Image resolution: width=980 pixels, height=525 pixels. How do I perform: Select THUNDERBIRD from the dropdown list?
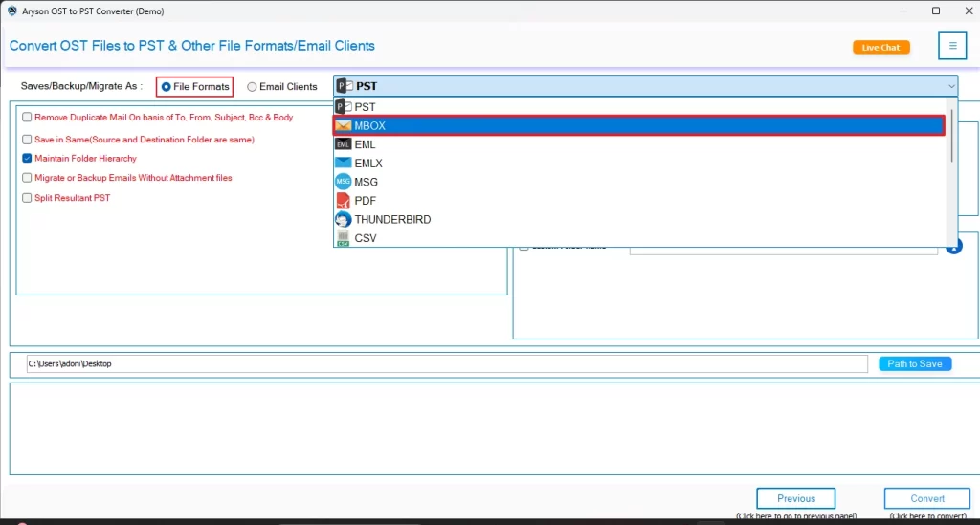(x=638, y=219)
